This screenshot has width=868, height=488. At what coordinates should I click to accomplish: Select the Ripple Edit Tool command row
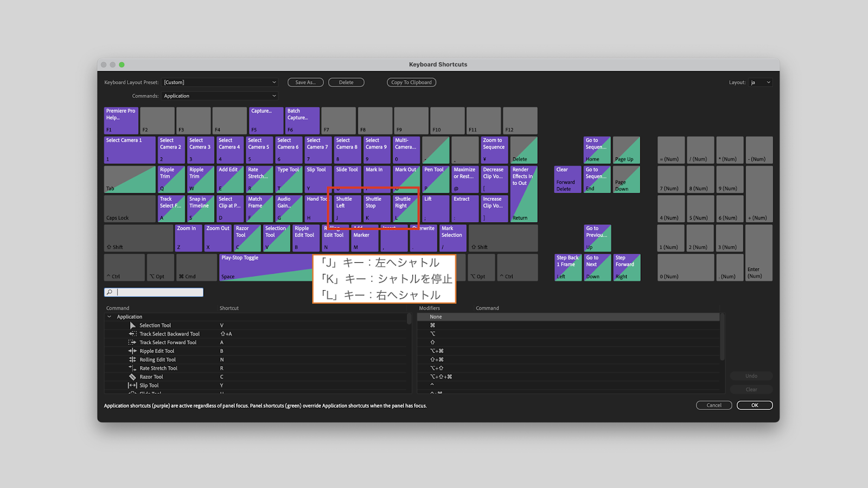click(256, 351)
